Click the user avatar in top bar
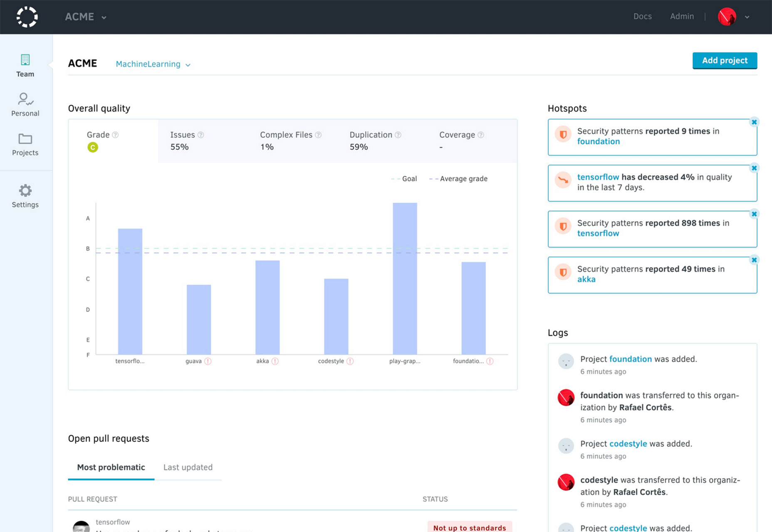Viewport: 772px width, 532px height. pyautogui.click(x=727, y=17)
